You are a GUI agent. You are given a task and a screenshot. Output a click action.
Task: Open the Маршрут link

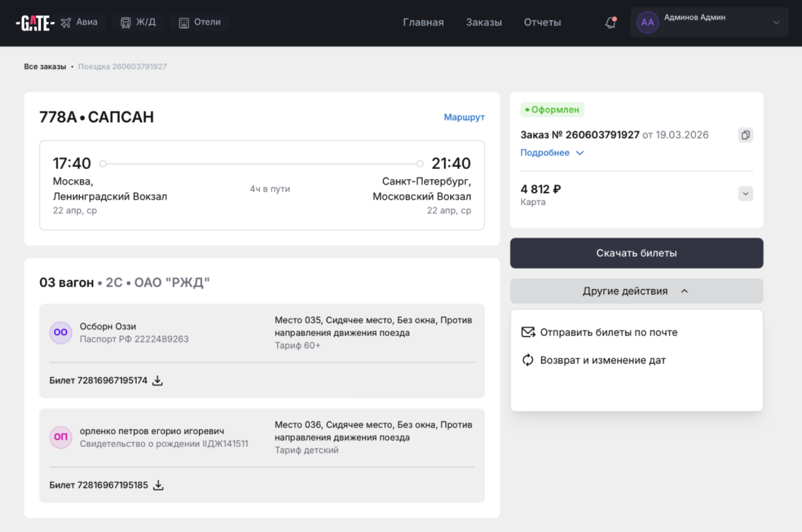pyautogui.click(x=464, y=117)
